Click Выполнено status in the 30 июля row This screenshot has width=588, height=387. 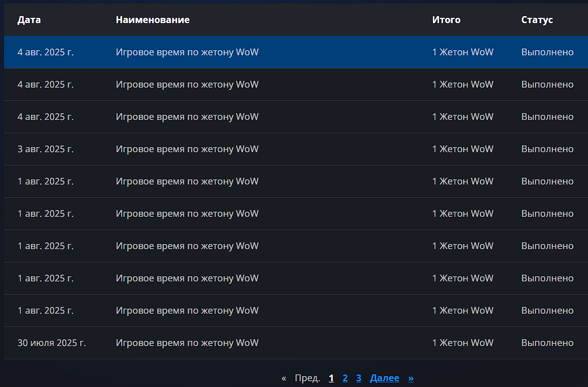coord(547,343)
